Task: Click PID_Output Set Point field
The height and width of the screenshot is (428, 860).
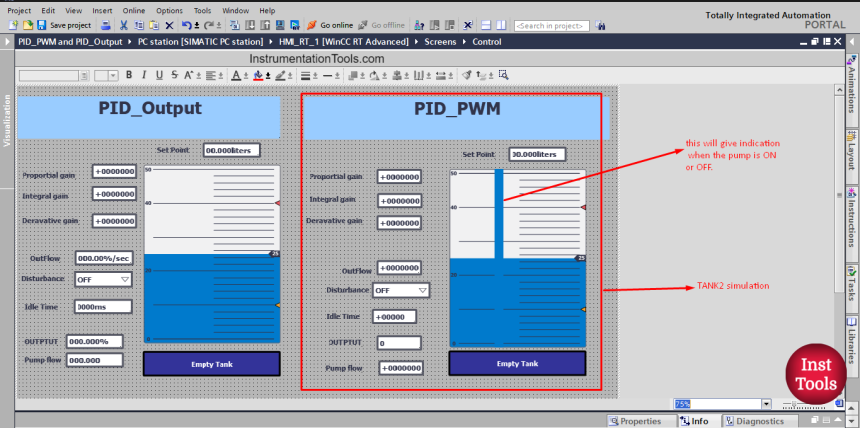Action: pyautogui.click(x=231, y=150)
